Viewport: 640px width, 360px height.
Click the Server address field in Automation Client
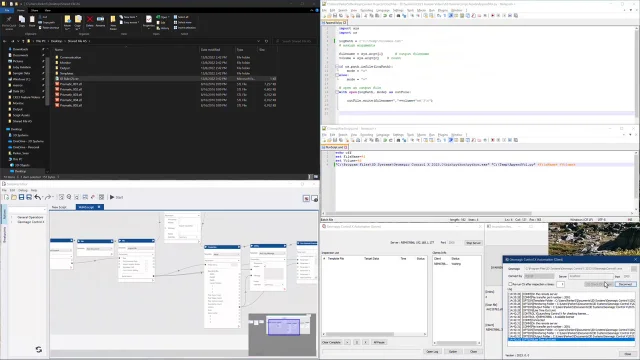click(590, 276)
